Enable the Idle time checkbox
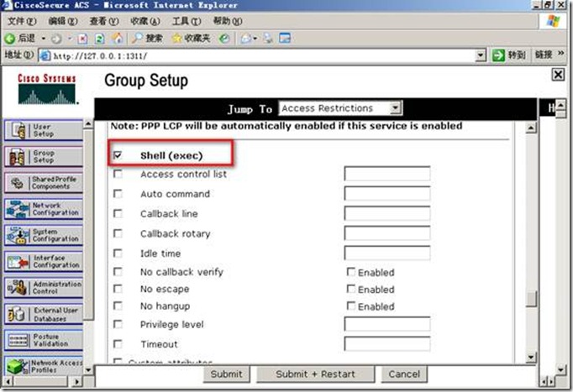Screen dimensions: 573x392 (118, 253)
